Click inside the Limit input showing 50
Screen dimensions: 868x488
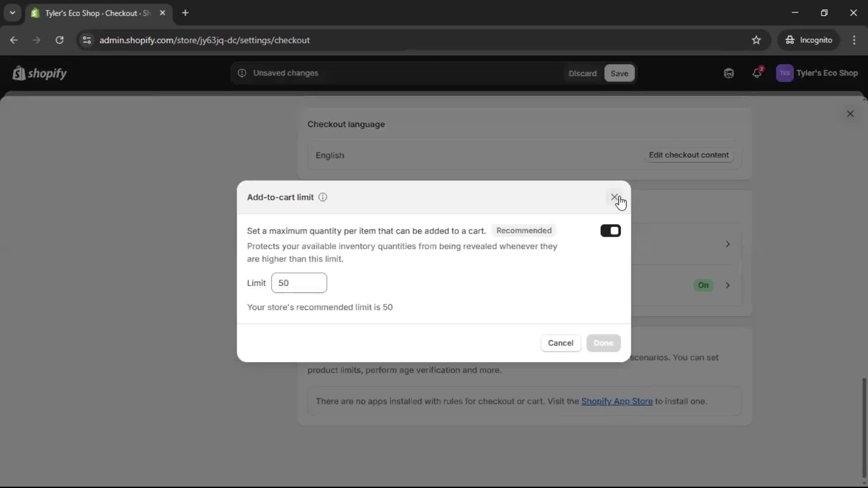tap(299, 283)
